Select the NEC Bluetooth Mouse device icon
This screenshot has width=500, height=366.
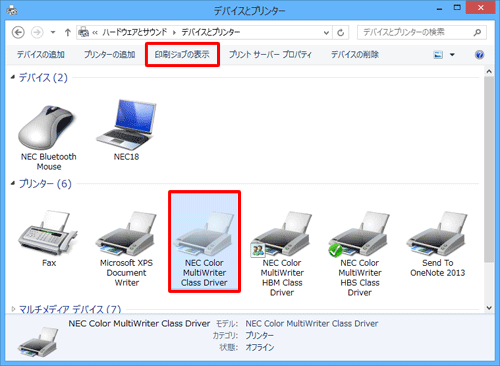click(x=48, y=128)
